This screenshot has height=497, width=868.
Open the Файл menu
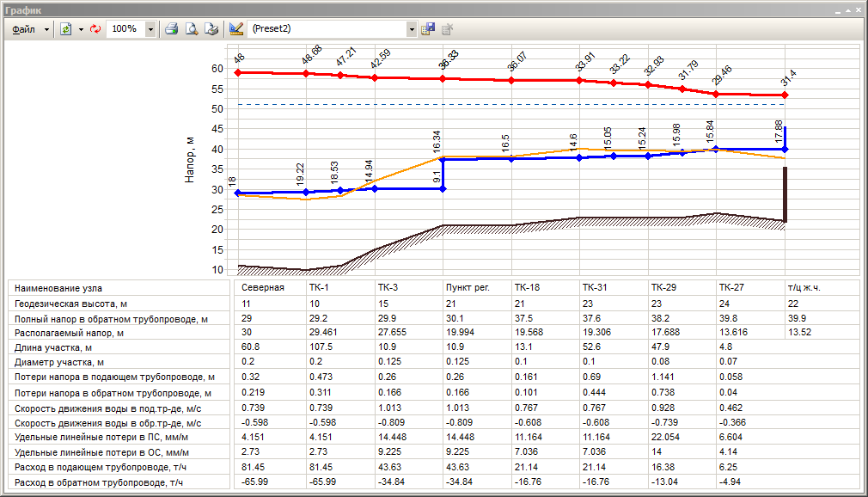(x=24, y=28)
